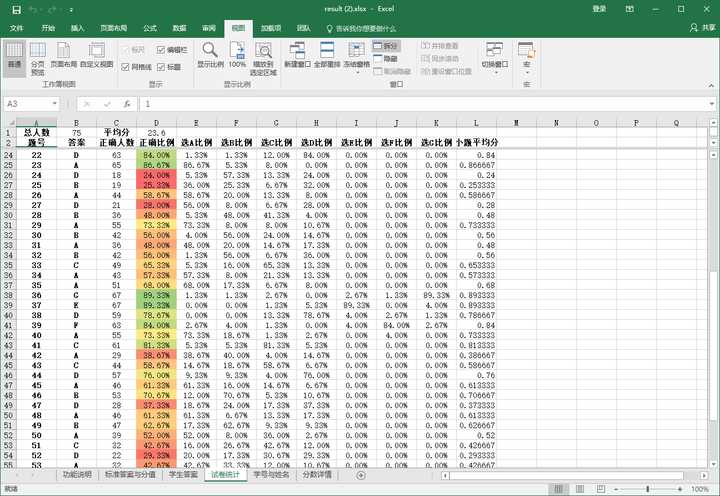Screen dimensions: 720x496
Task: Click the formula bar input showing 1
Action: [422, 104]
